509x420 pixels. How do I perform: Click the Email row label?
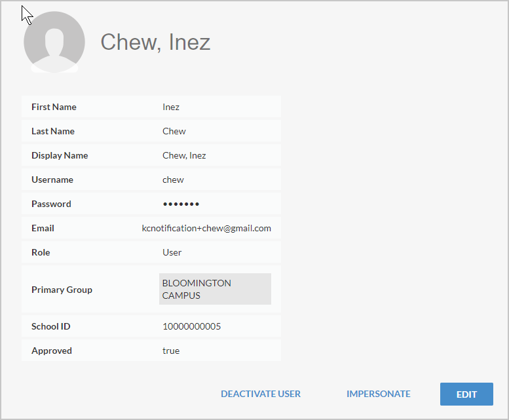(43, 228)
